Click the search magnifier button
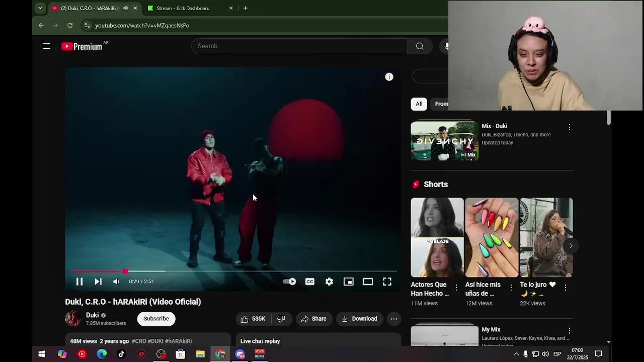 420,46
